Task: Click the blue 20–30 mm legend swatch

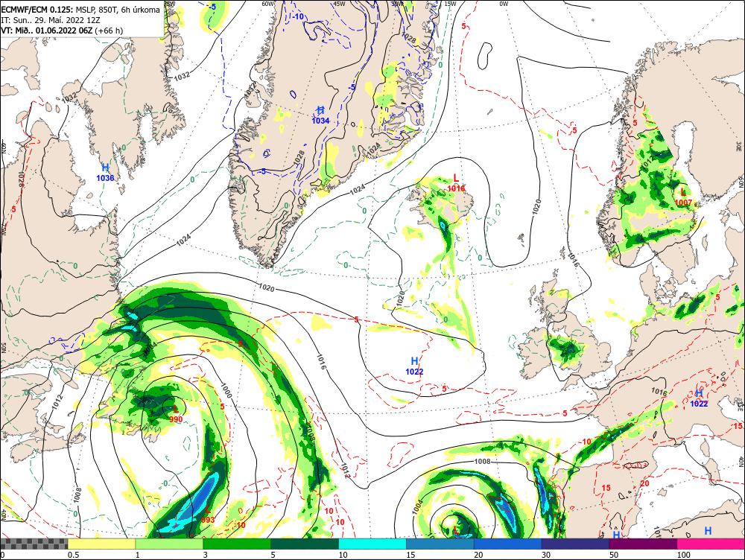Action: pyautogui.click(x=508, y=544)
